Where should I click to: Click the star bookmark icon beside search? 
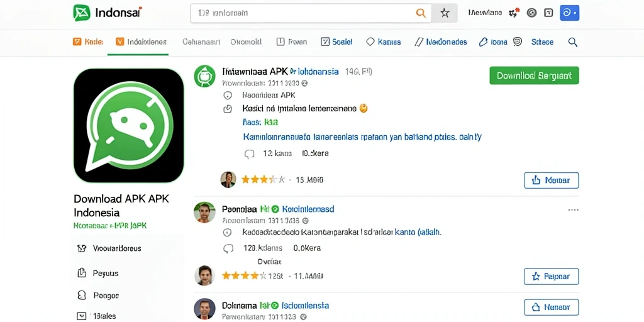point(445,13)
